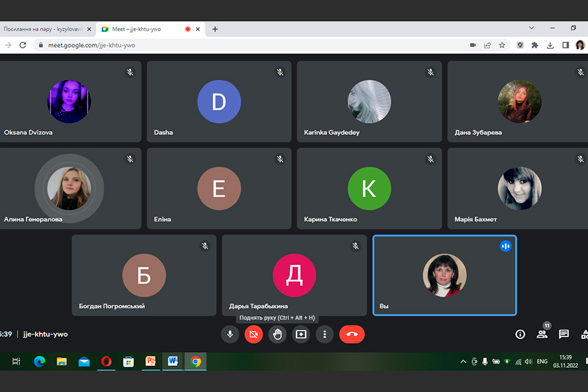Toggle the browser side panel
This screenshot has height=392, width=588.
pyautogui.click(x=565, y=45)
